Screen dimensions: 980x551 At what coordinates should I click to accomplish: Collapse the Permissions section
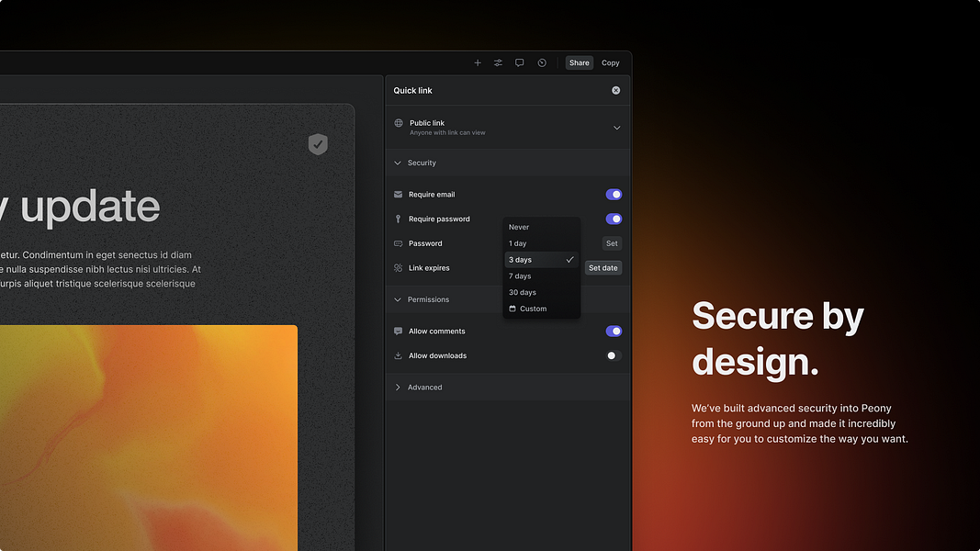(508, 300)
